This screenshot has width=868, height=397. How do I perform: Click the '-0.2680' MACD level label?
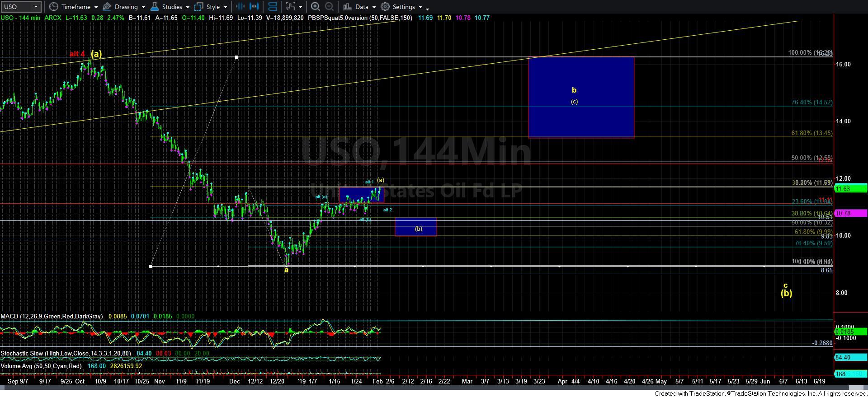point(822,343)
